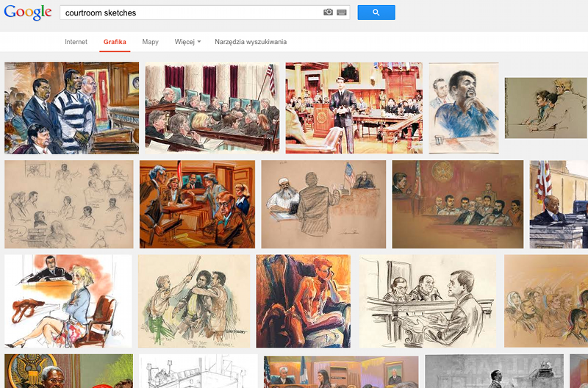Open the on-screen keyboard icon
Image resolution: width=588 pixels, height=388 pixels.
(342, 12)
